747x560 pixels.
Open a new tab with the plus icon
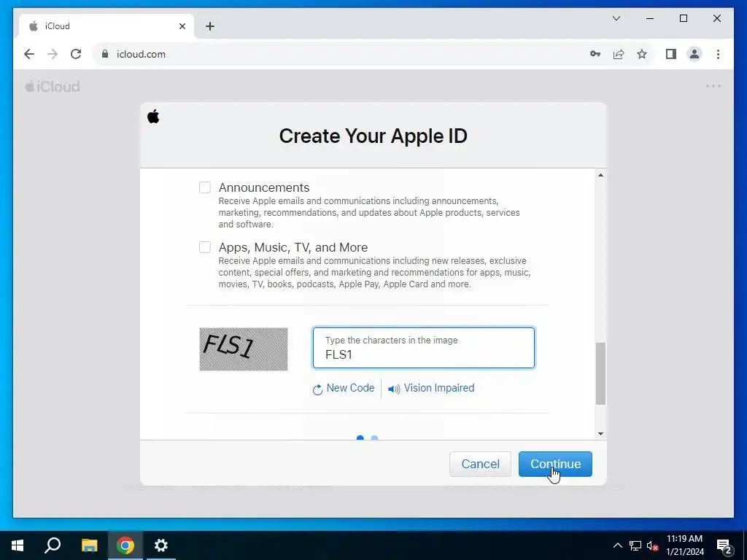tap(210, 26)
